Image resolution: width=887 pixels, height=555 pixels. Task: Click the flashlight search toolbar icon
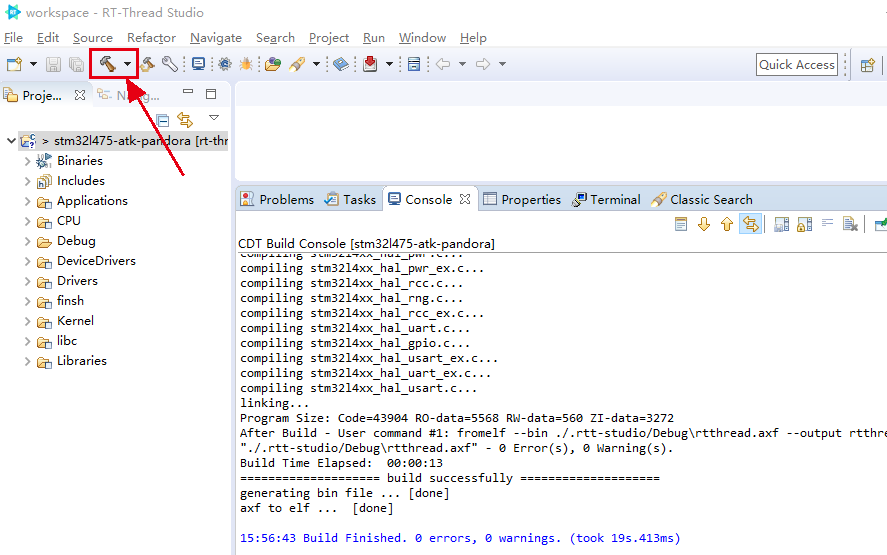(x=297, y=64)
